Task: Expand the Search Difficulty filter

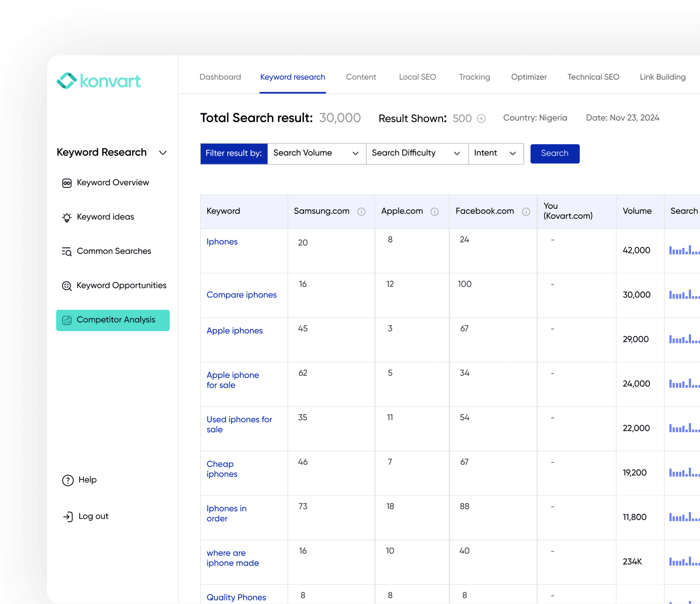Action: tap(456, 153)
